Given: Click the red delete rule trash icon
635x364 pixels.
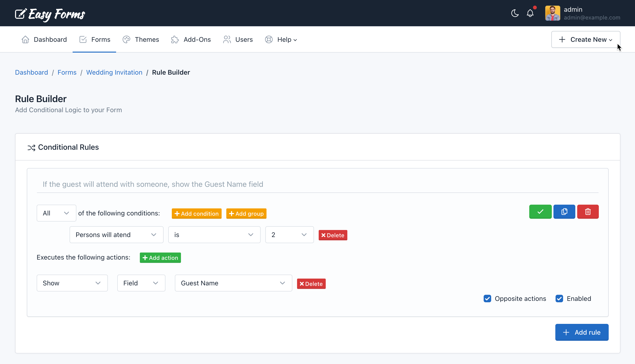Looking at the screenshot, I should 588,212.
